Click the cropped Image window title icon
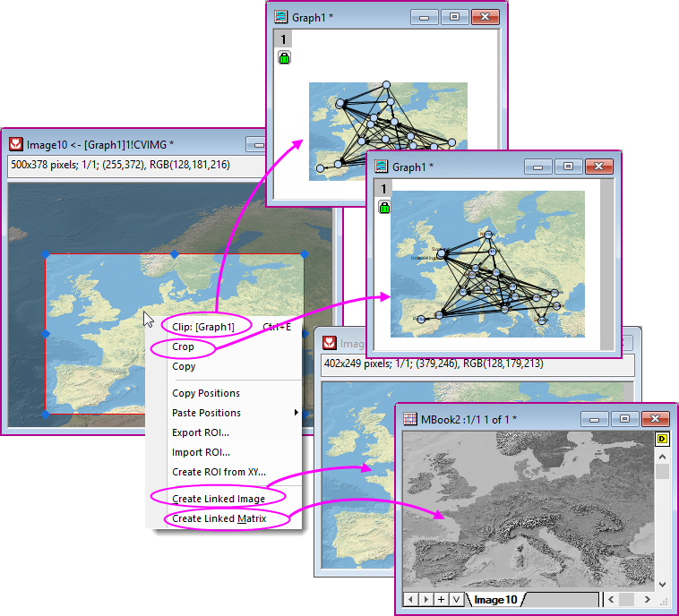The height and width of the screenshot is (616, 679). pyautogui.click(x=330, y=343)
